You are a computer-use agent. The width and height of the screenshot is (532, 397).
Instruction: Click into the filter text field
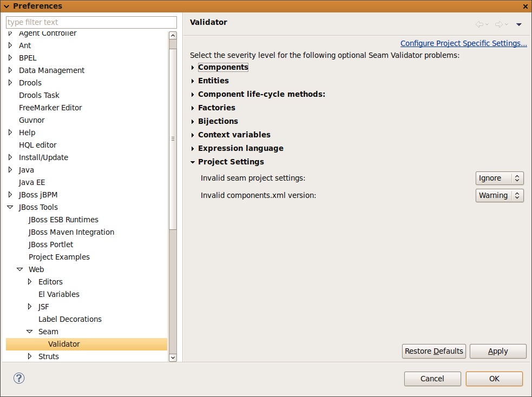tap(91, 22)
